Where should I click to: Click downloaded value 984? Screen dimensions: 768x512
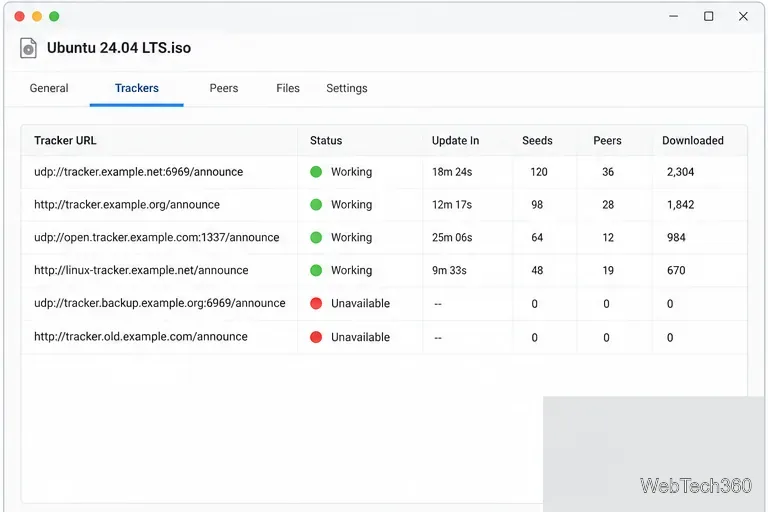[676, 238]
